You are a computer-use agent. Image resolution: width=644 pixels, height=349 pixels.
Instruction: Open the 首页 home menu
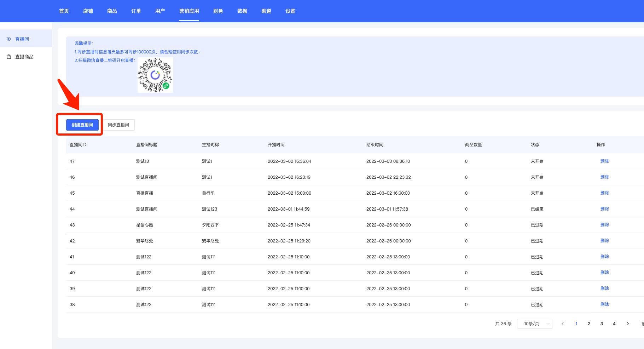(x=64, y=11)
